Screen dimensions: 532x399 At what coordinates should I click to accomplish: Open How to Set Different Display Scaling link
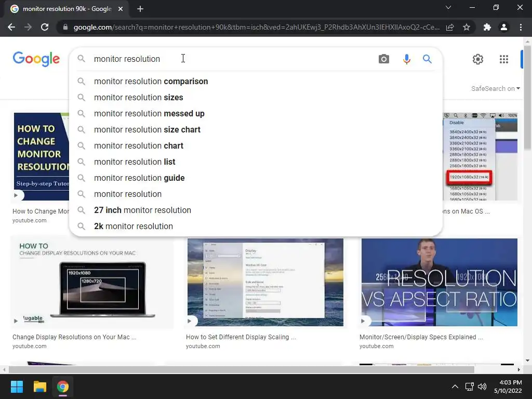241,337
